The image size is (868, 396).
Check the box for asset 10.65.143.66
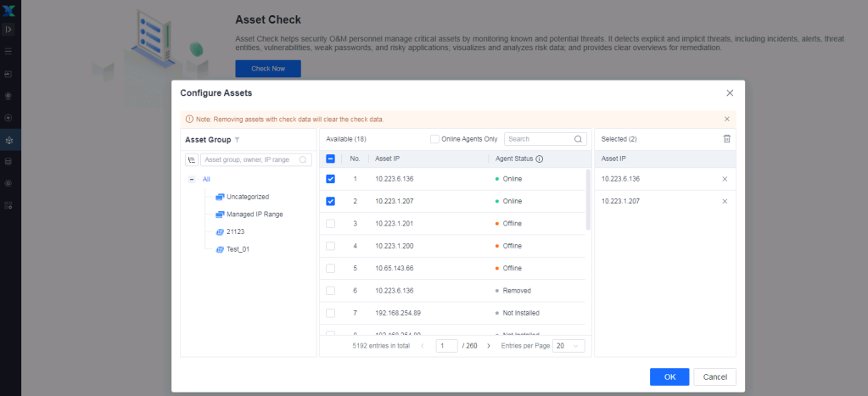(330, 268)
